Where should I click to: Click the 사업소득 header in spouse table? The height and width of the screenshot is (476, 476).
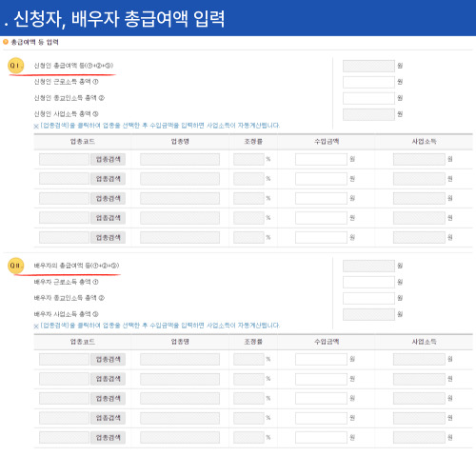[x=424, y=342]
